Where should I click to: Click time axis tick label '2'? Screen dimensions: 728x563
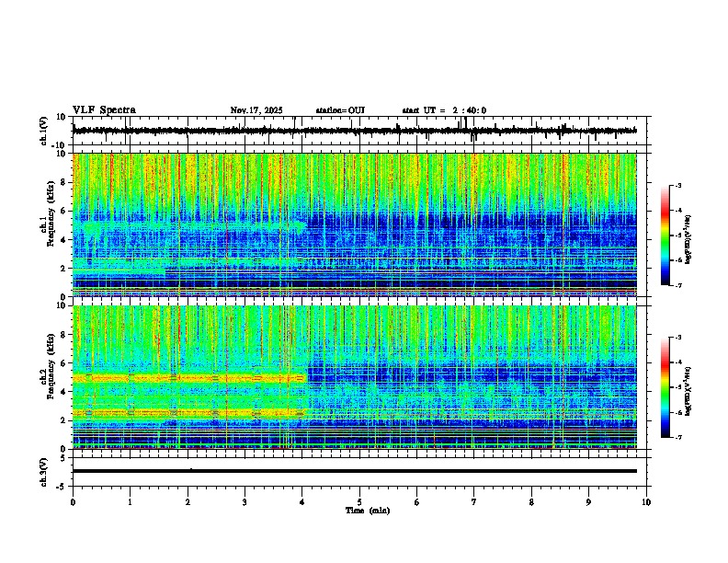click(188, 502)
